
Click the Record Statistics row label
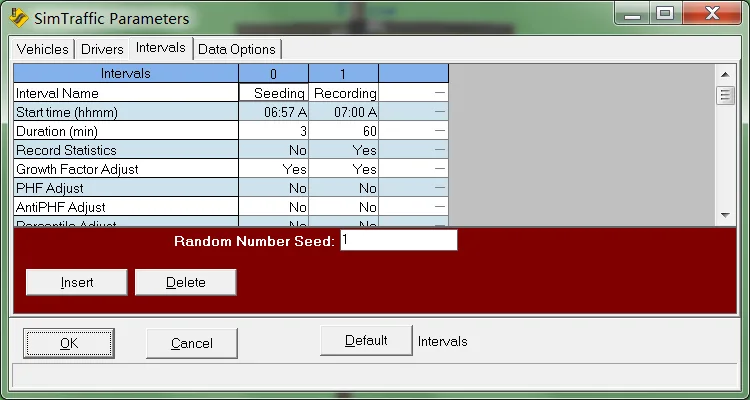coord(126,150)
